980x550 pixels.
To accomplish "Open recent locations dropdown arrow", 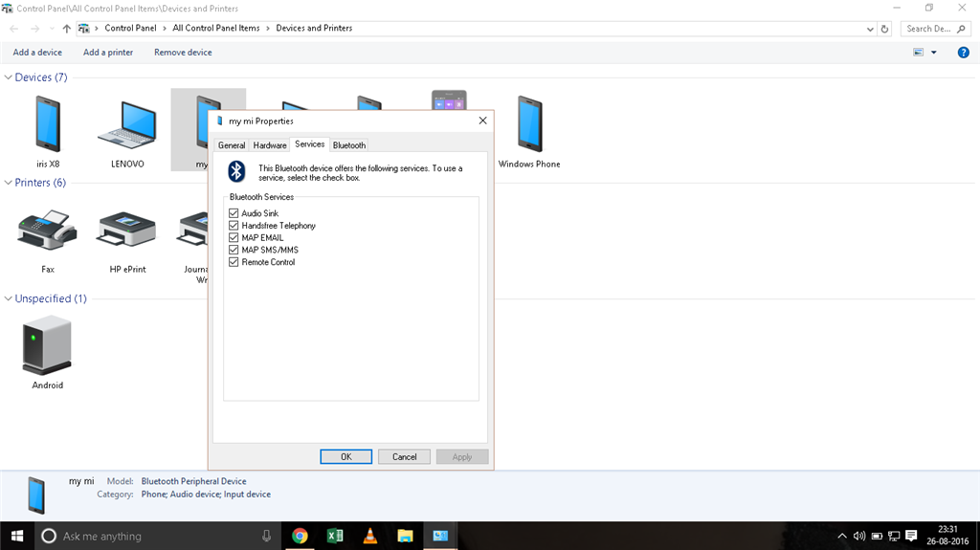I will point(52,29).
